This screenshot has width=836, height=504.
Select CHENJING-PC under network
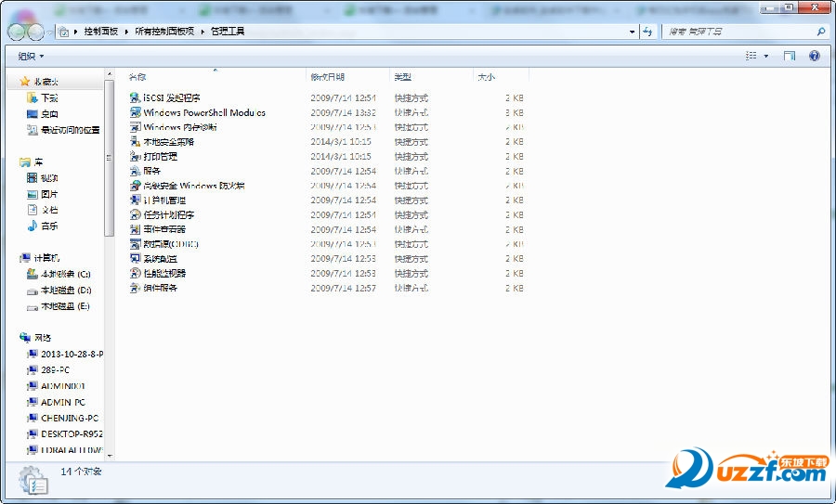pyautogui.click(x=69, y=418)
